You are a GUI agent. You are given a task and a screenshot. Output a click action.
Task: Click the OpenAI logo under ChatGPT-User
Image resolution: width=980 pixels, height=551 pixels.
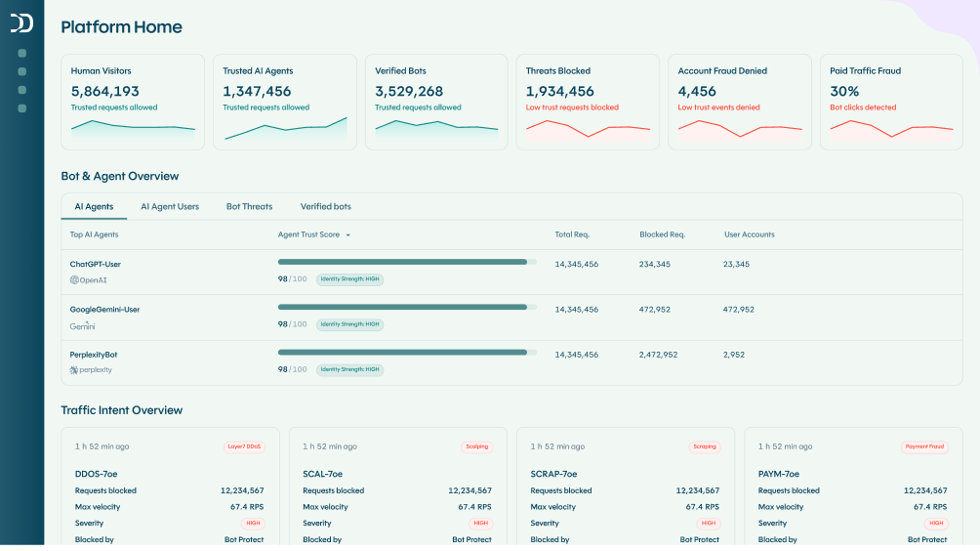pyautogui.click(x=88, y=280)
